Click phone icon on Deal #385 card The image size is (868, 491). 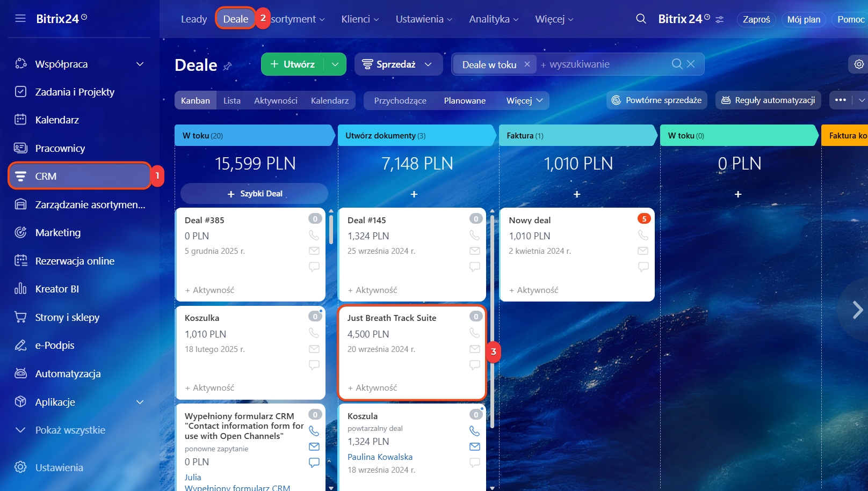click(x=314, y=235)
